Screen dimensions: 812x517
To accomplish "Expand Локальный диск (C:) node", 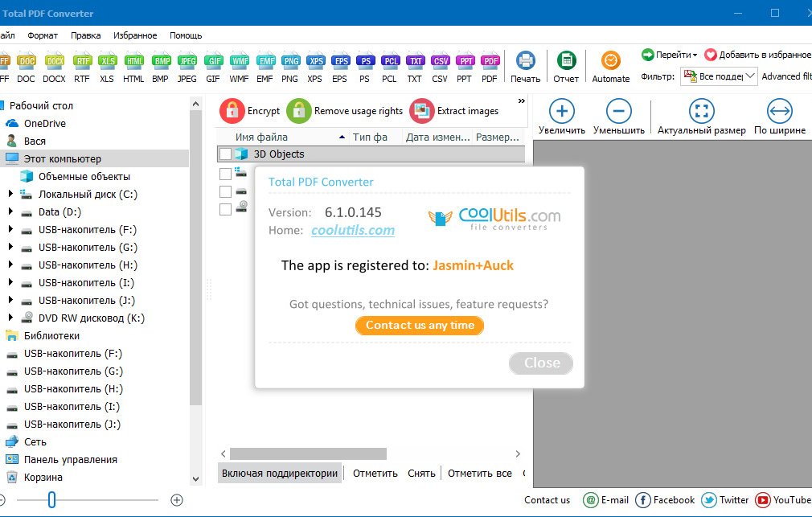I will 10,194.
